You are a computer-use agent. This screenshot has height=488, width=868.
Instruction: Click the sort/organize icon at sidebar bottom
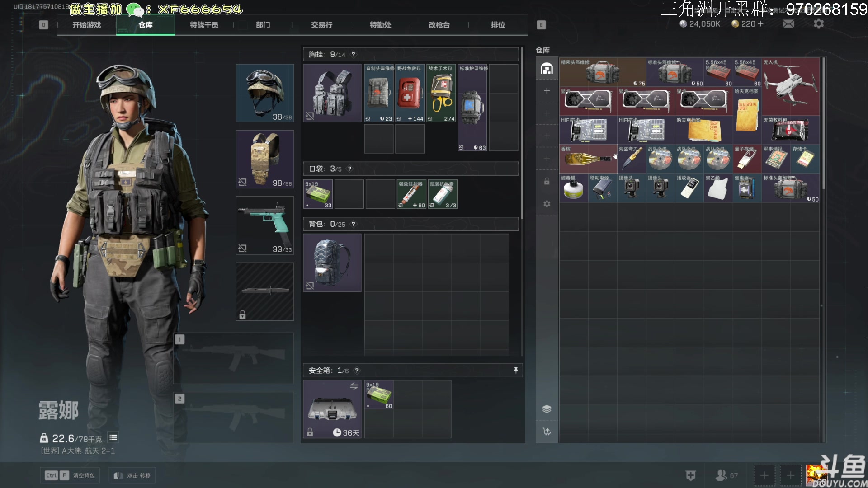[547, 432]
